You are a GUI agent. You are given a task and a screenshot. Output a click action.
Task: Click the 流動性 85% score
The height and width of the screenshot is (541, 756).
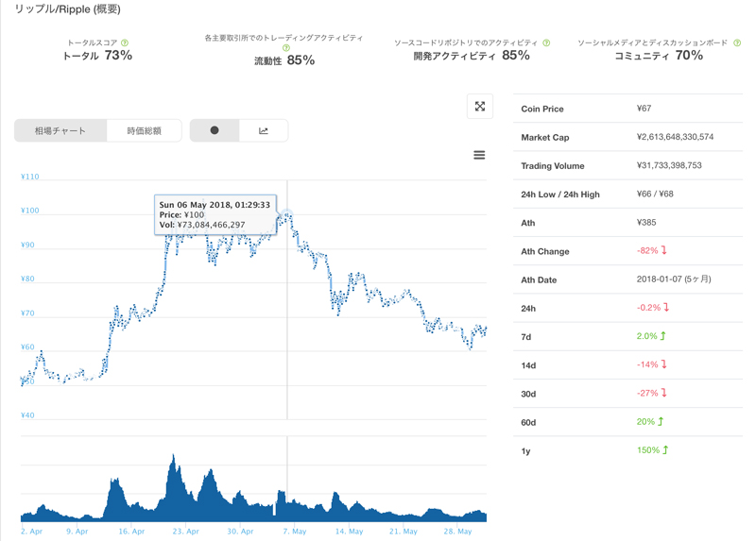284,60
